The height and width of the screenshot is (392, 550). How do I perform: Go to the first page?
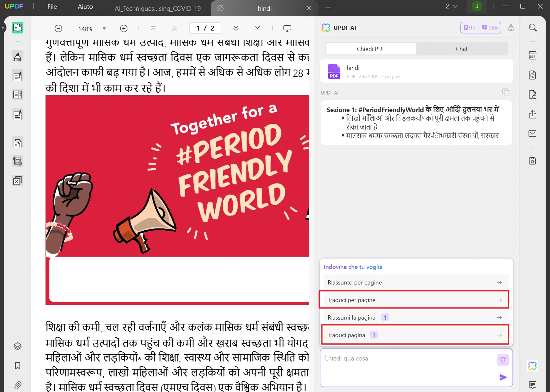(153, 29)
